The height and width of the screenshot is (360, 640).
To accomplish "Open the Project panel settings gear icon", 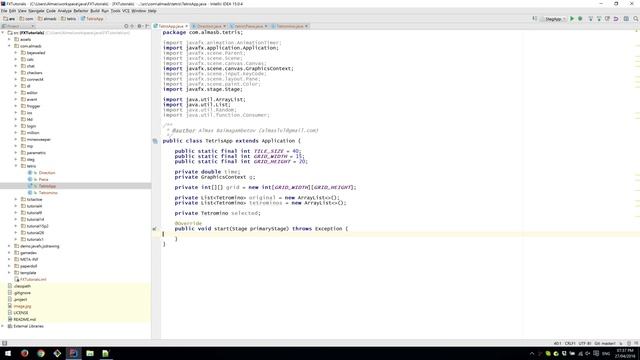I will click(x=140, y=26).
